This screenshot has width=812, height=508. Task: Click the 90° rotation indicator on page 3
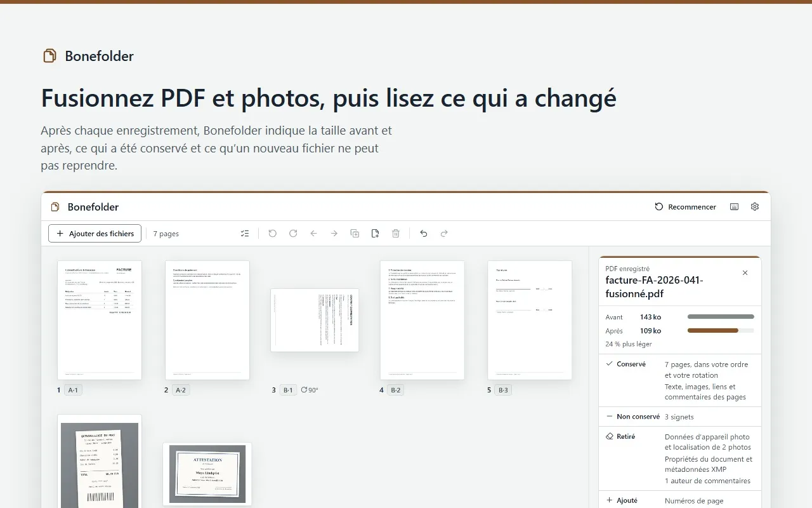[310, 390]
